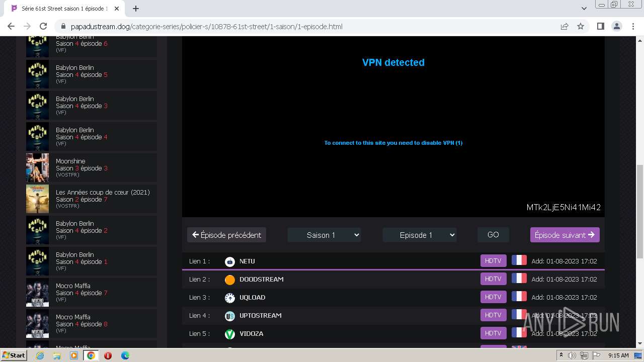Click the HDTV badge on the NETU row
644x362 pixels.
(493, 261)
